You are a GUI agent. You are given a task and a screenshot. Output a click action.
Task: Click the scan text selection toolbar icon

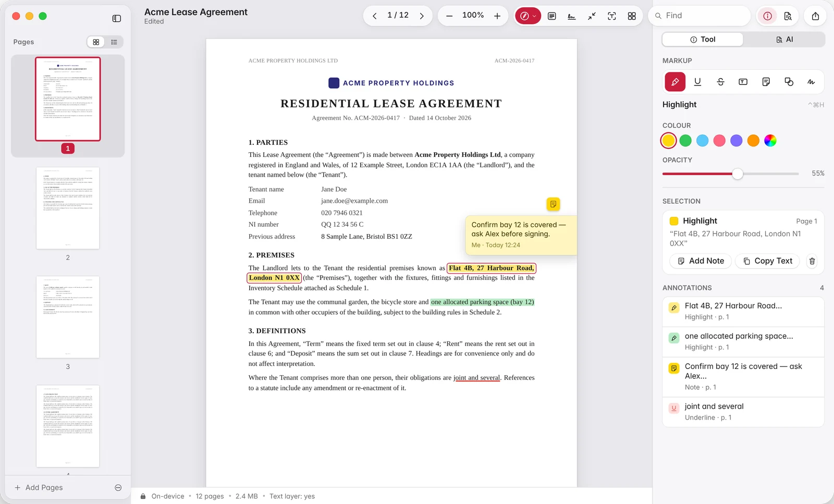(612, 16)
